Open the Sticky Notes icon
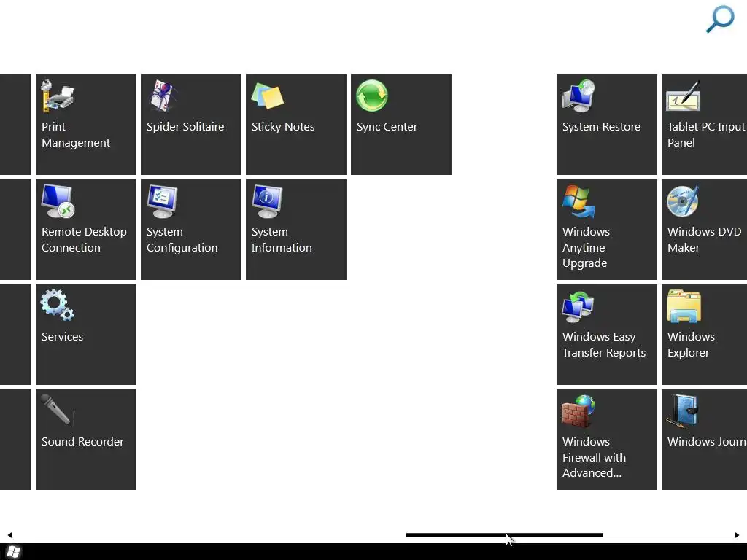This screenshot has width=747, height=560. (x=267, y=96)
